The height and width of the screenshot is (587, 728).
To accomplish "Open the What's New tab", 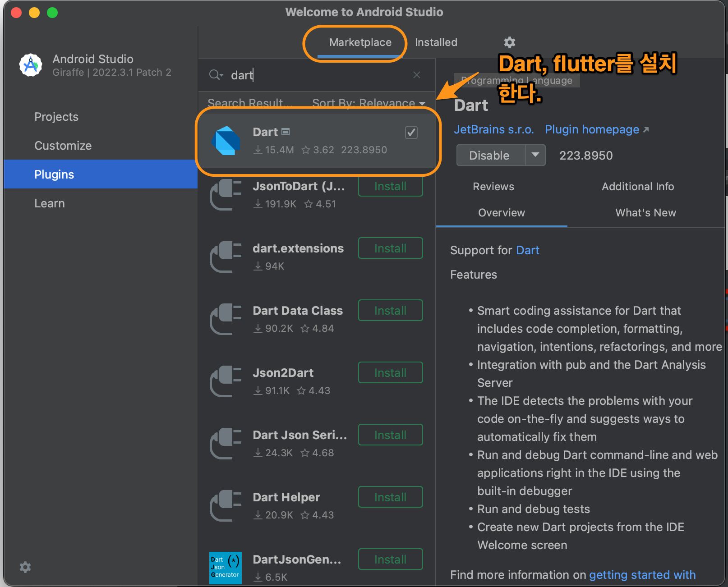I will [x=645, y=213].
